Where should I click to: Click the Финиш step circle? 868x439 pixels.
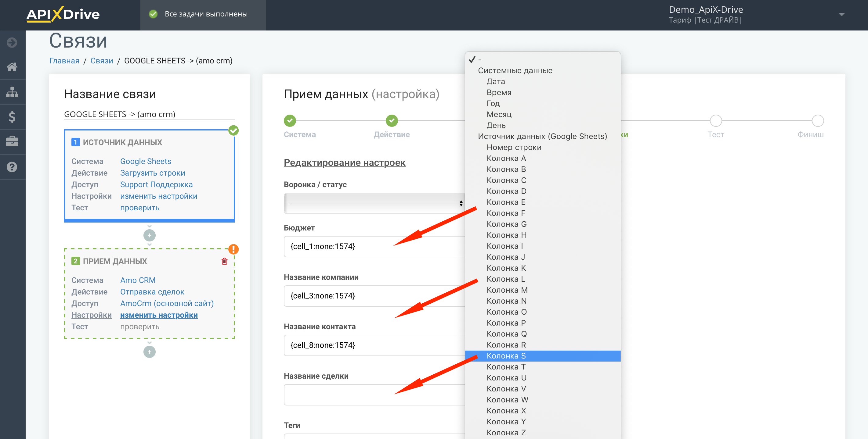[x=817, y=120]
